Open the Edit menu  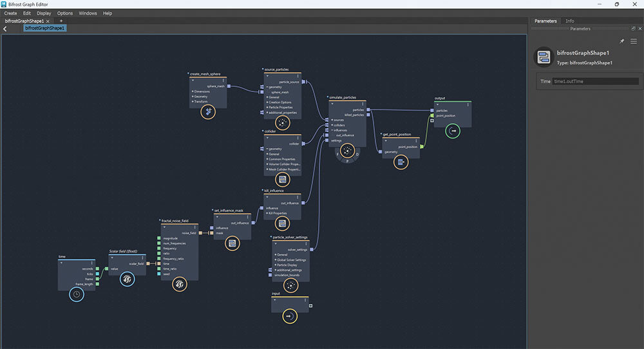(x=26, y=13)
